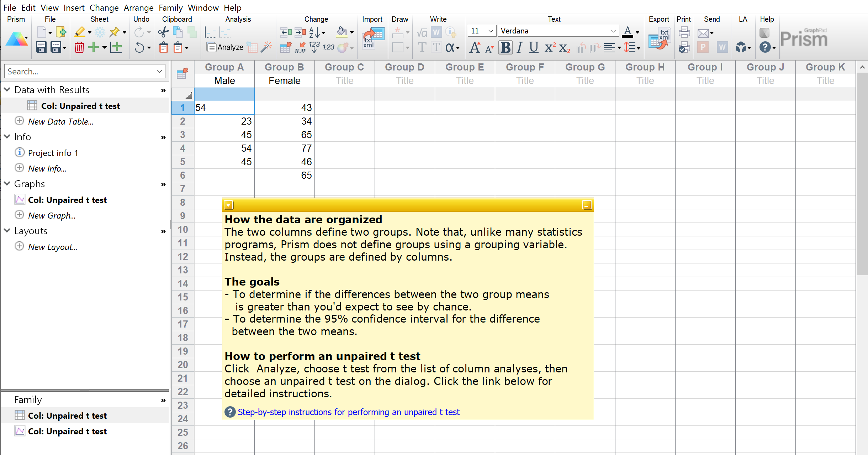Open the Family menu
868x455 pixels.
pyautogui.click(x=170, y=7)
